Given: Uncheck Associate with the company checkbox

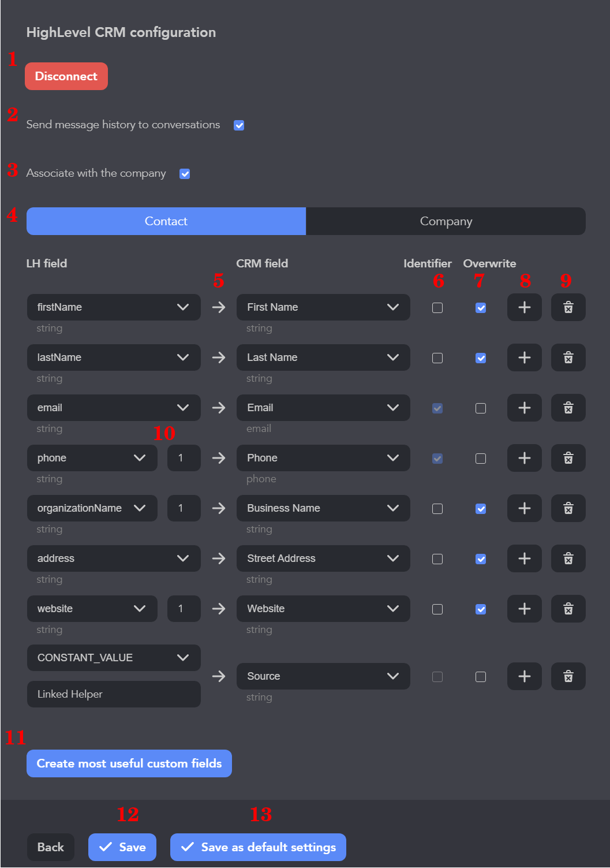Looking at the screenshot, I should tap(185, 174).
